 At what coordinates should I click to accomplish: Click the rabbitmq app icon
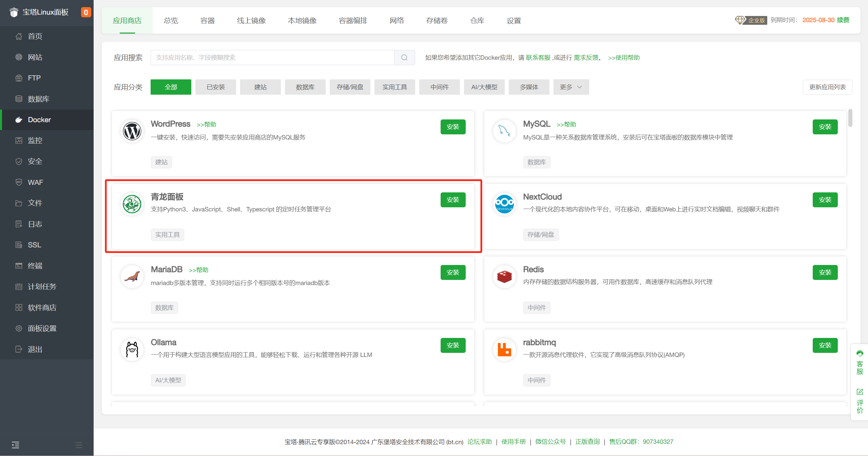504,350
